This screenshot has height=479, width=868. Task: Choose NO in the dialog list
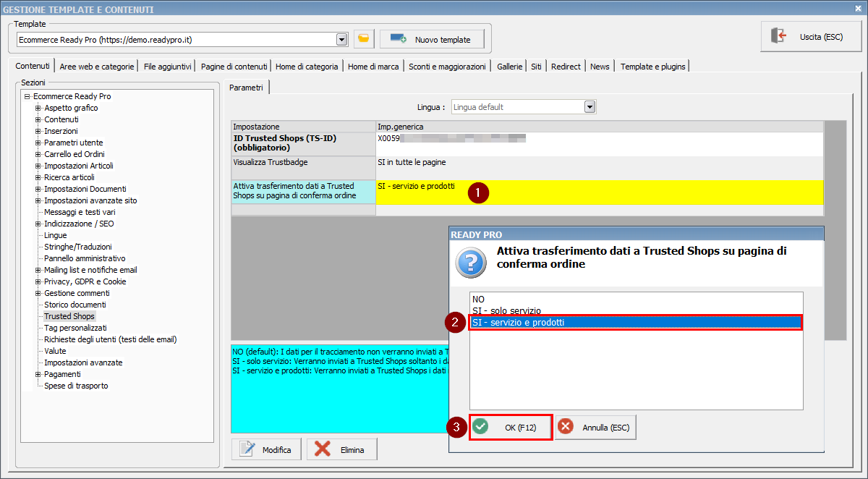coord(636,299)
